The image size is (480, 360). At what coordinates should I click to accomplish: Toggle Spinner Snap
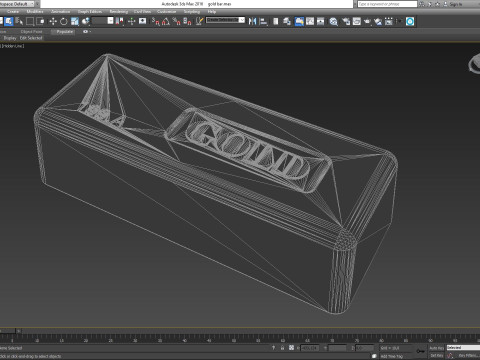tap(187, 21)
